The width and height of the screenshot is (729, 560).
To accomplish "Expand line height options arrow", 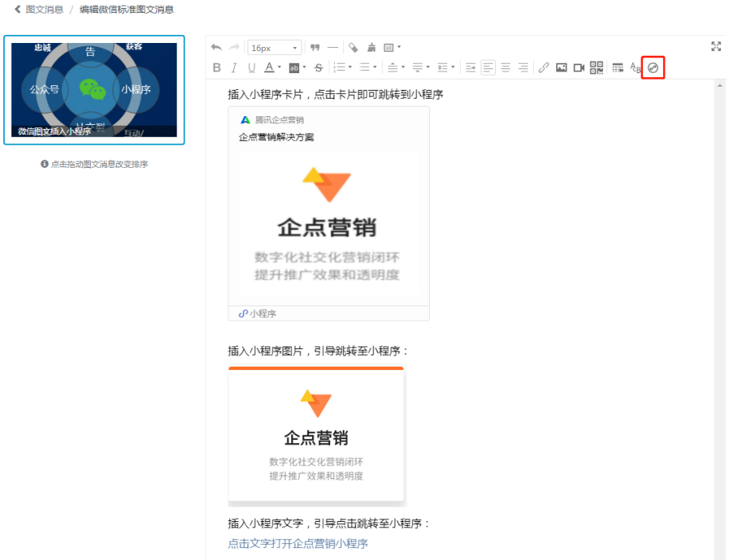I will point(453,68).
